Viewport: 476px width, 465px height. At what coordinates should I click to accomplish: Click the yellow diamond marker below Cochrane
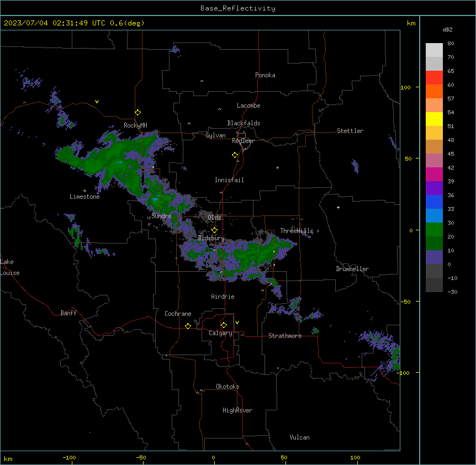click(x=188, y=326)
